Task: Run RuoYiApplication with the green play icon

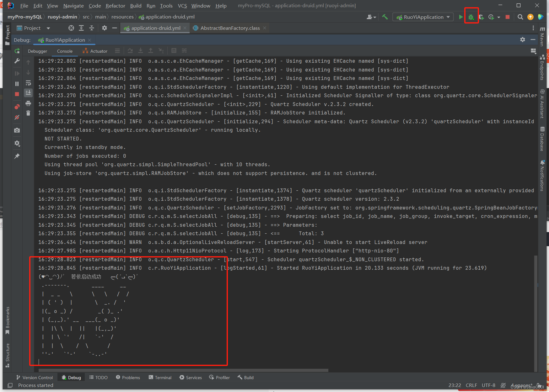Action: click(x=460, y=17)
